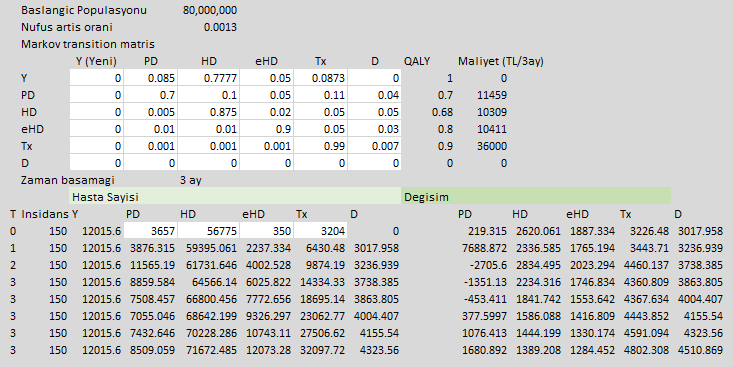Select HD cost cell 10309

pos(492,112)
